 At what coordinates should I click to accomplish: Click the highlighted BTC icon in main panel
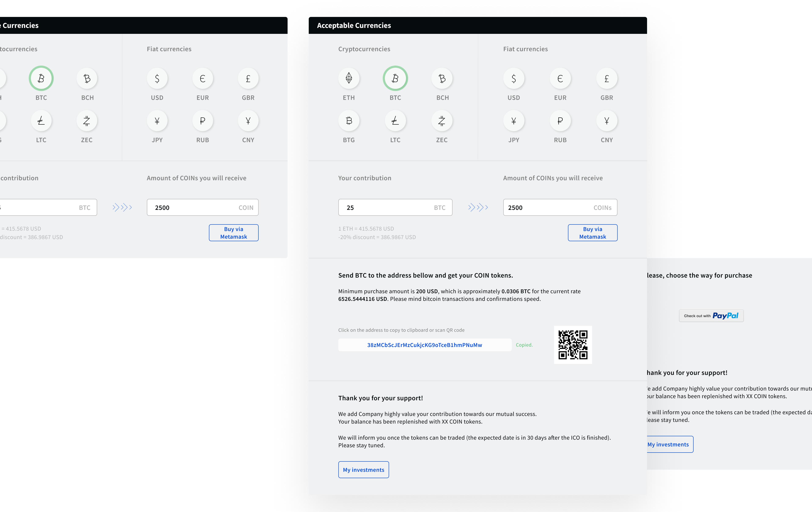tap(395, 78)
